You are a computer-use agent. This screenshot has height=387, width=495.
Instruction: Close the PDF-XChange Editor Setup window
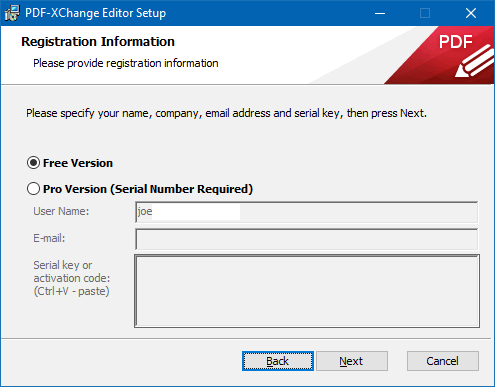pos(471,13)
